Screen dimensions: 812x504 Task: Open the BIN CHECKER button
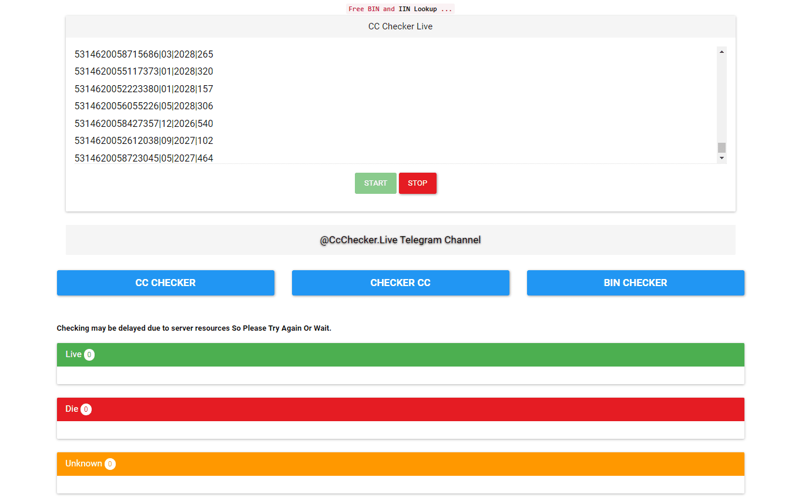pyautogui.click(x=636, y=283)
